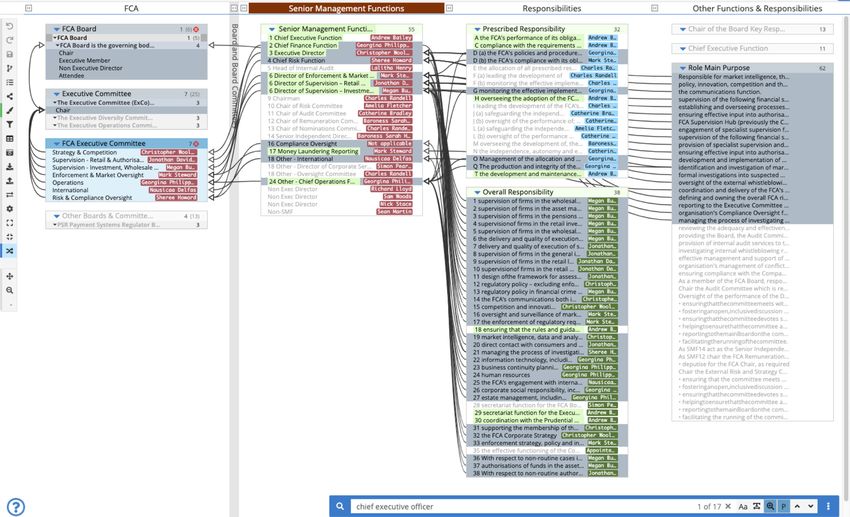Click the undo icon in left toolbar
The image size is (850, 517).
click(x=10, y=26)
